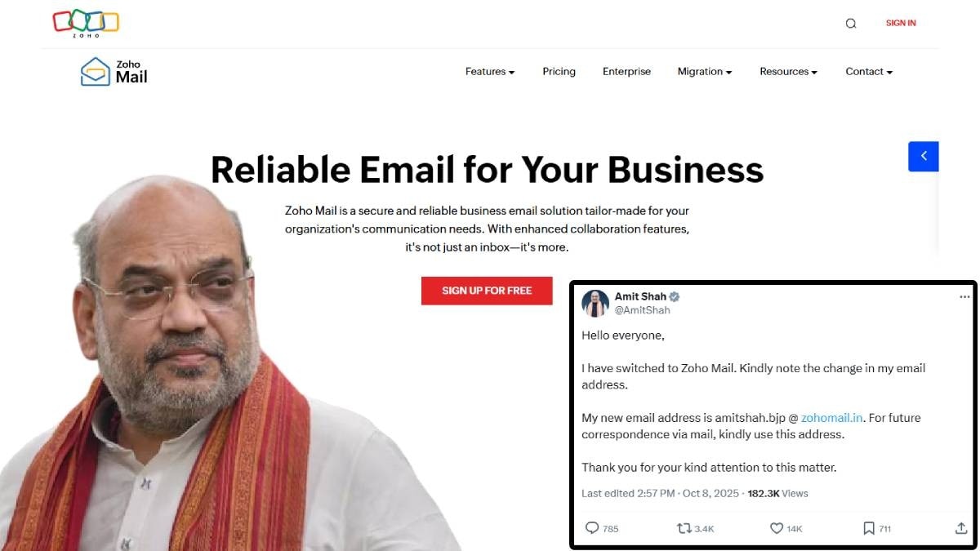Open the search magnifier icon
The width and height of the screenshot is (980, 551).
pyautogui.click(x=851, y=23)
